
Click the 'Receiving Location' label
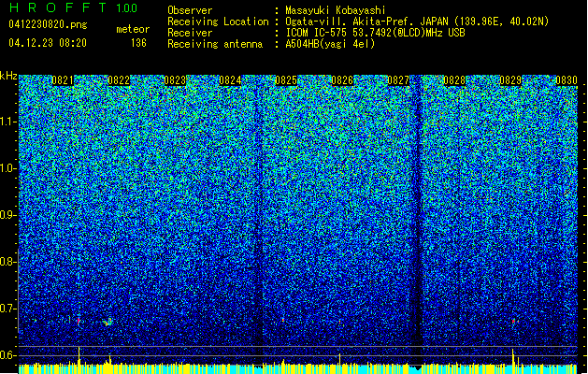tap(218, 22)
